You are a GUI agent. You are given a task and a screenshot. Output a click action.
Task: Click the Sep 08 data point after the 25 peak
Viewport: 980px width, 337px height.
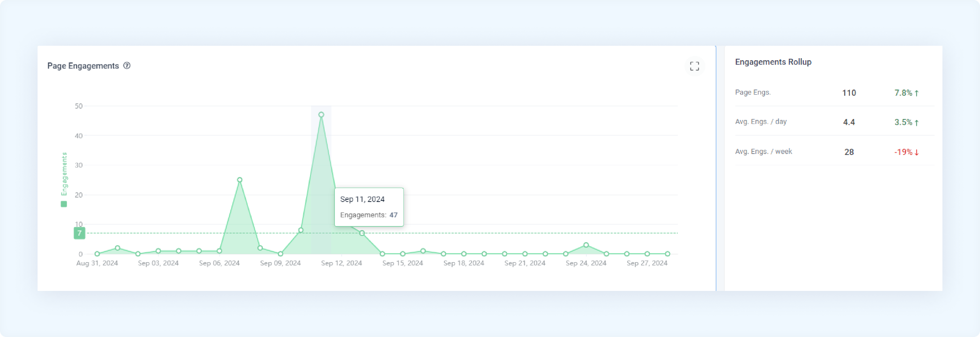pyautogui.click(x=260, y=248)
